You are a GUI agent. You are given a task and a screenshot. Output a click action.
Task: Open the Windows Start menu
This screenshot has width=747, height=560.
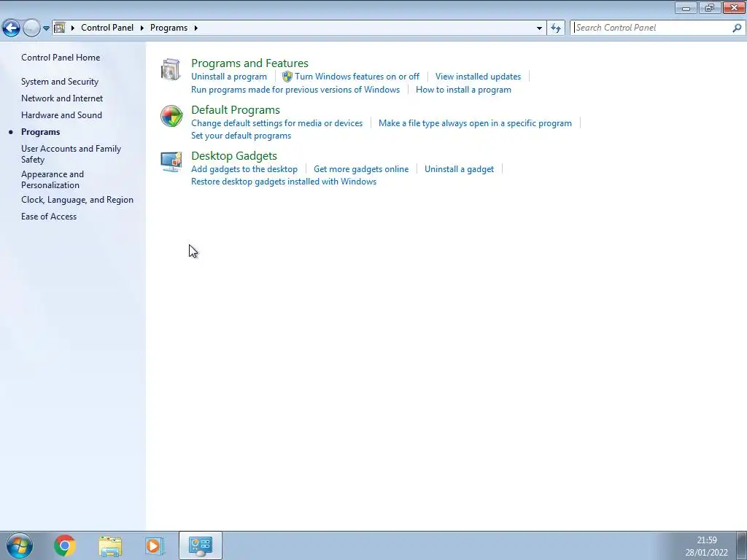(x=20, y=545)
